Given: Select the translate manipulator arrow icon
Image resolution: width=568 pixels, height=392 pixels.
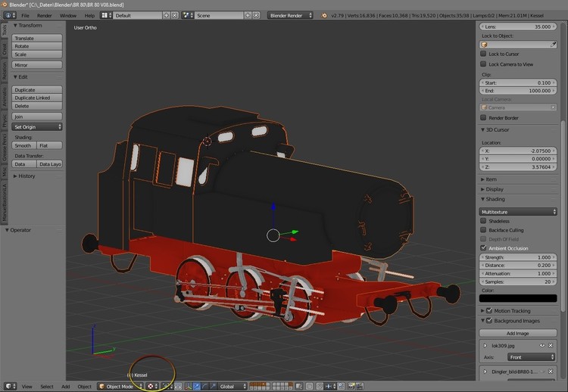Looking at the screenshot, I should [x=197, y=386].
